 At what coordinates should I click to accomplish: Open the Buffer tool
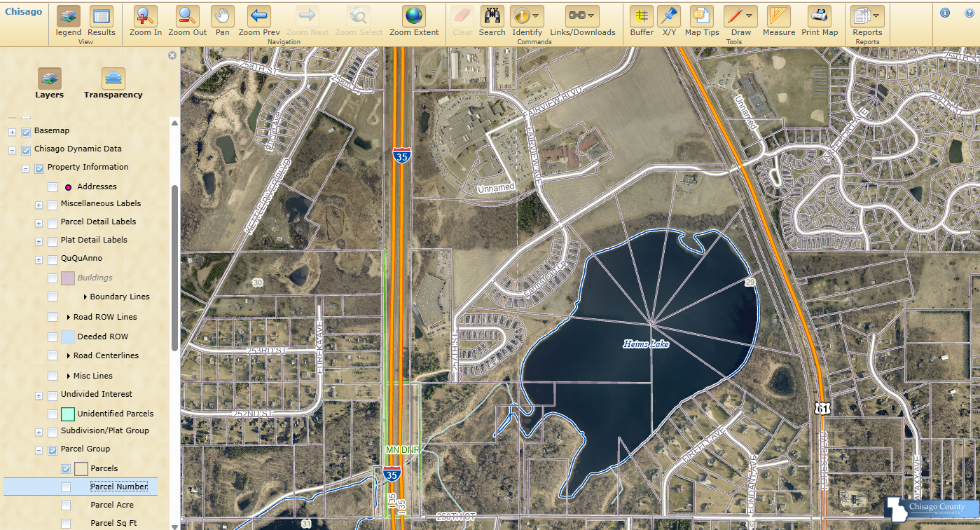642,21
